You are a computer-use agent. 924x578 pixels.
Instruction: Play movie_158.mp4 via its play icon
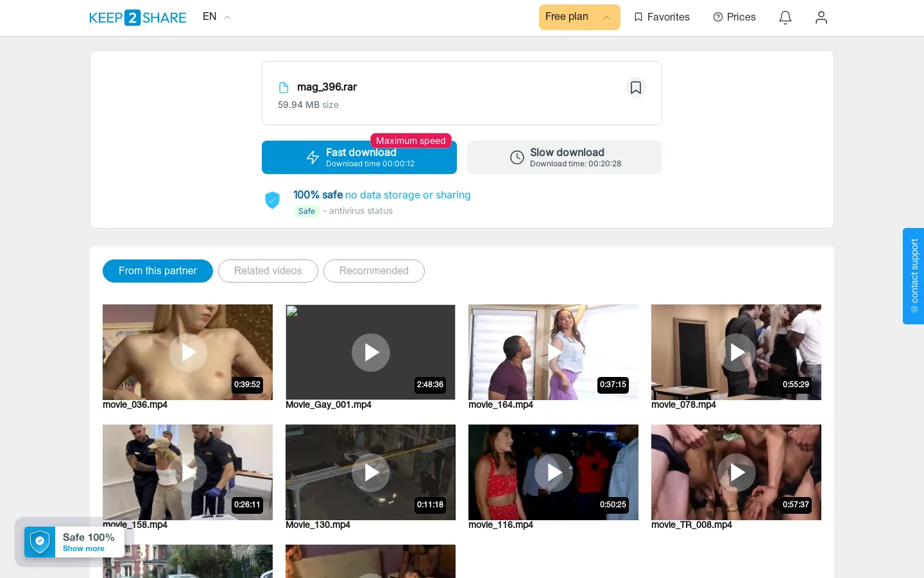pyautogui.click(x=188, y=473)
